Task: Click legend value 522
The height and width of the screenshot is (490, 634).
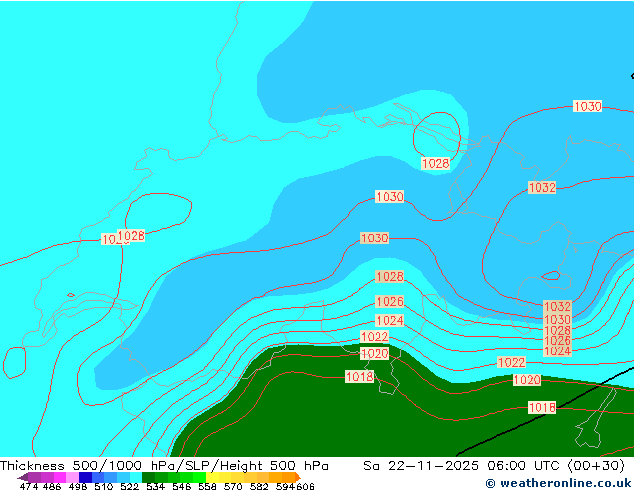Action: coord(129,486)
